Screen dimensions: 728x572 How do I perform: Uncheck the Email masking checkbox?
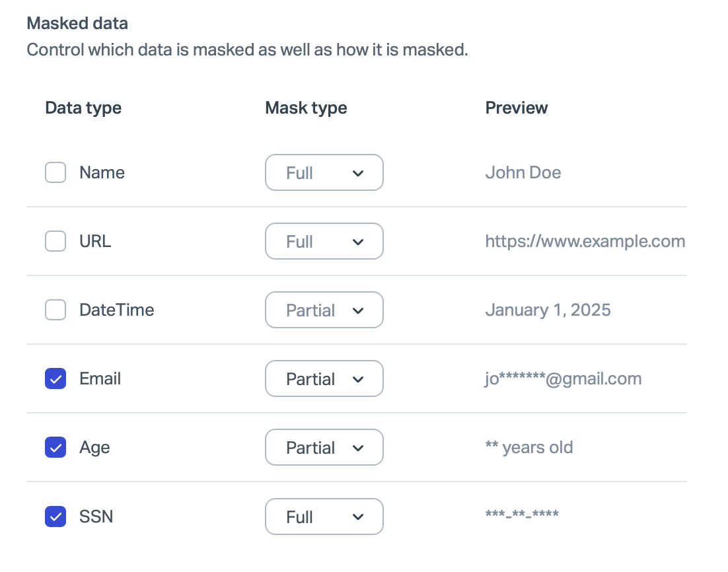point(55,379)
